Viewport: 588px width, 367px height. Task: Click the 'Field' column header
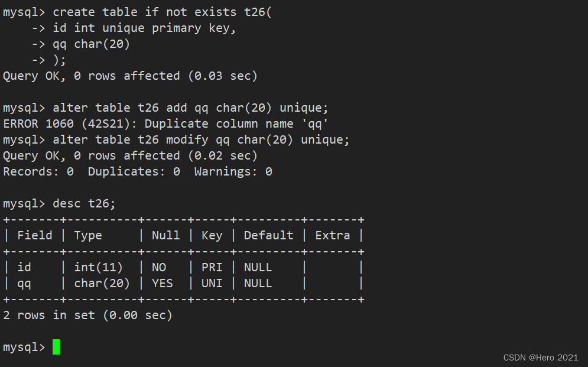34,235
